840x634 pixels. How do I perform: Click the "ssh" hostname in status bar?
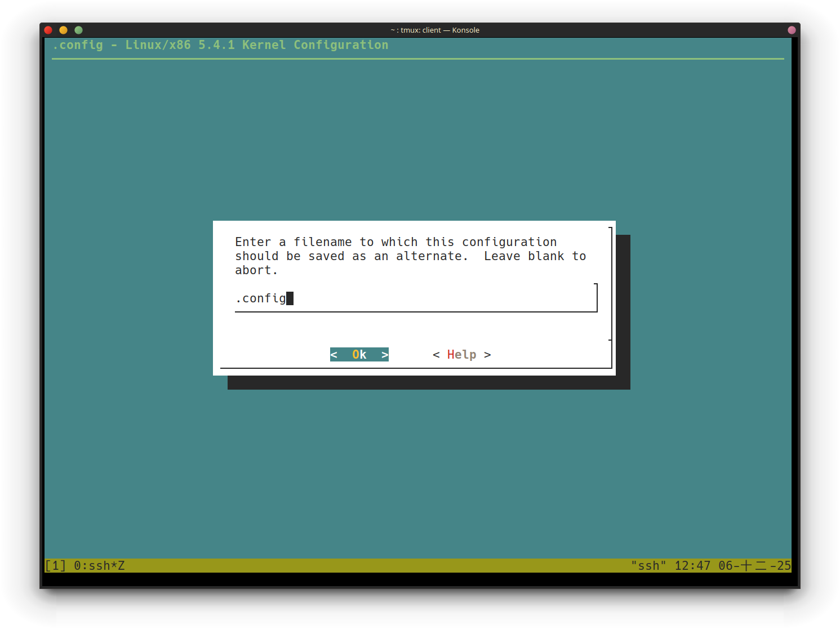tap(648, 566)
